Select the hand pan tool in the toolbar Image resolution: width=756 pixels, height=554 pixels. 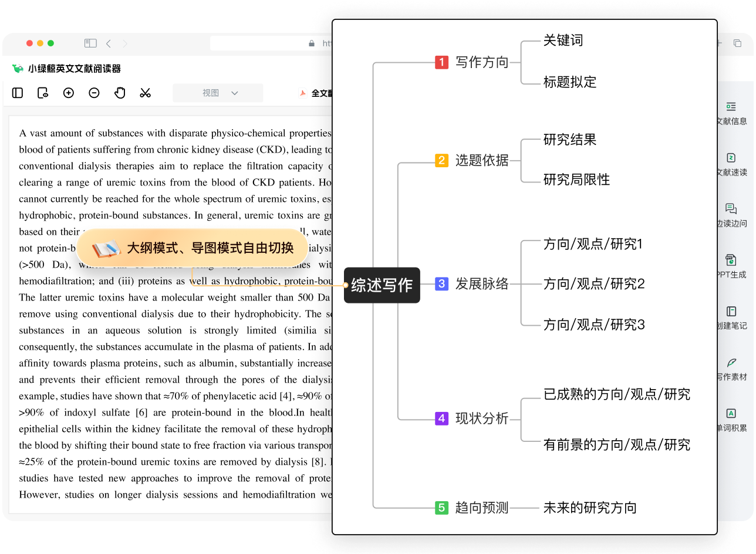(x=120, y=93)
